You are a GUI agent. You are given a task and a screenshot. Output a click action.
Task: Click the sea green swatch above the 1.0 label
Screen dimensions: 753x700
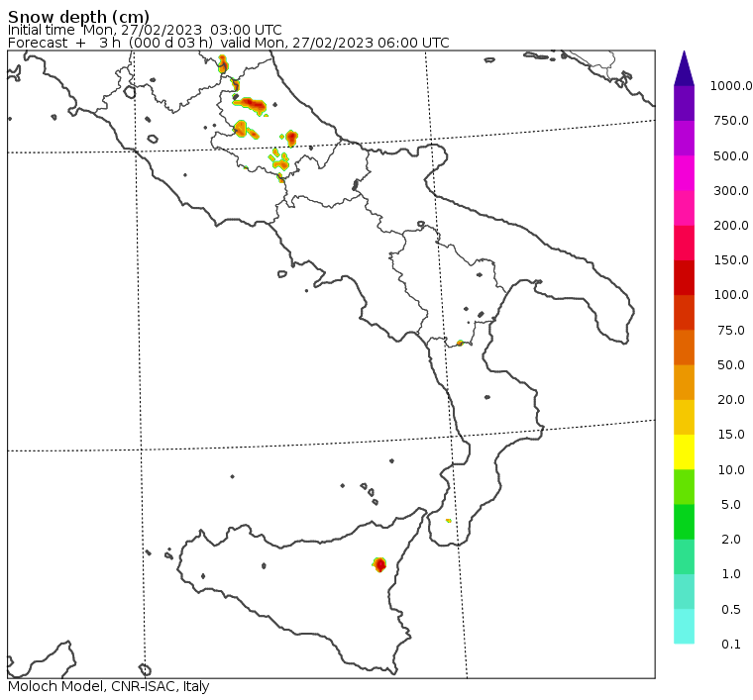click(x=684, y=556)
